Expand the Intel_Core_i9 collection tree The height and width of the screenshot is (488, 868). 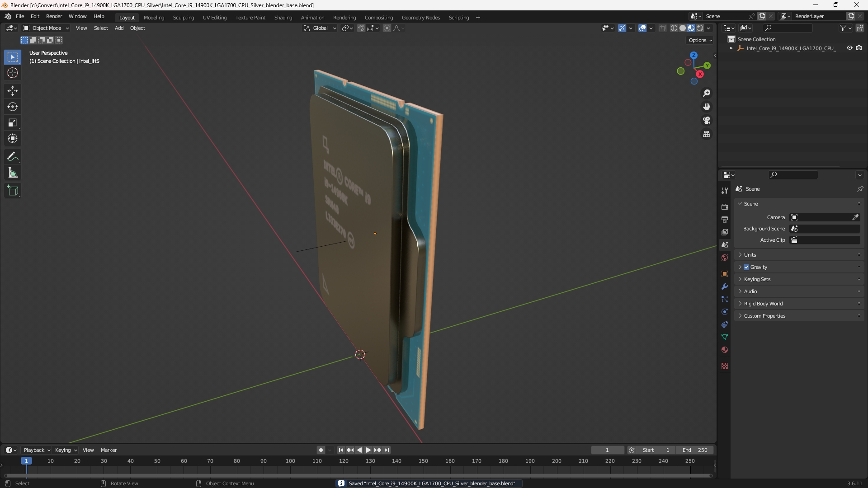coord(731,48)
